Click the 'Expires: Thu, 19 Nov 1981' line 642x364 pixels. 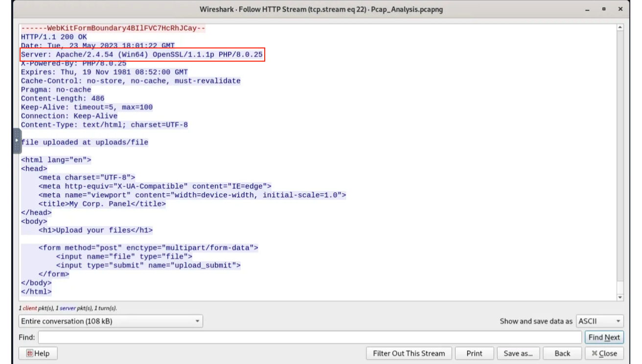(104, 72)
